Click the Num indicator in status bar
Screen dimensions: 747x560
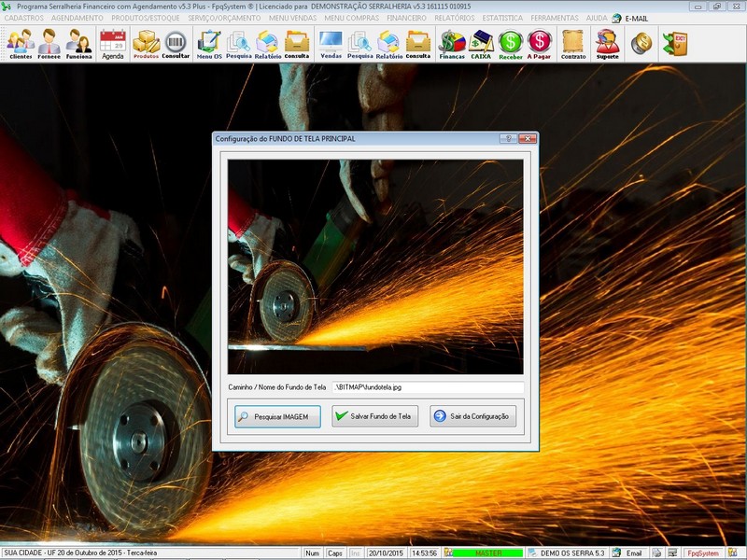pos(312,553)
